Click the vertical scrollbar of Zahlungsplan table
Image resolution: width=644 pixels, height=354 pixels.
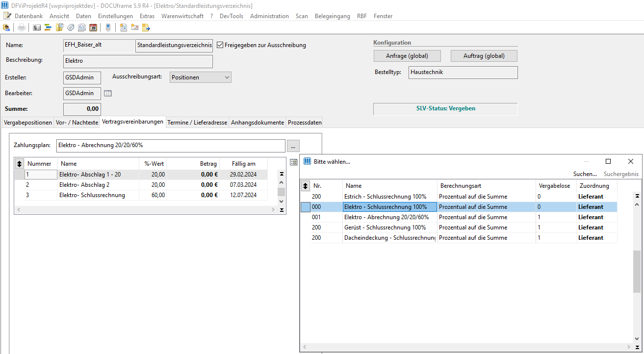[281, 192]
